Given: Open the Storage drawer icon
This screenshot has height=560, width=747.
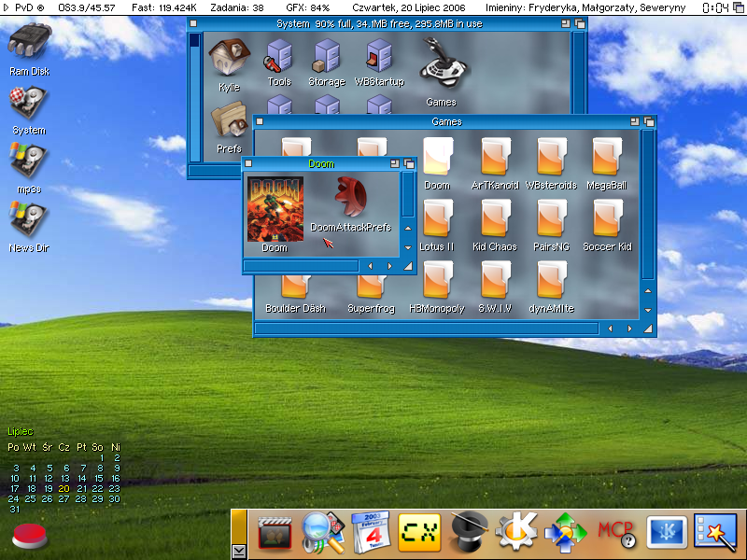Looking at the screenshot, I should pyautogui.click(x=327, y=56).
